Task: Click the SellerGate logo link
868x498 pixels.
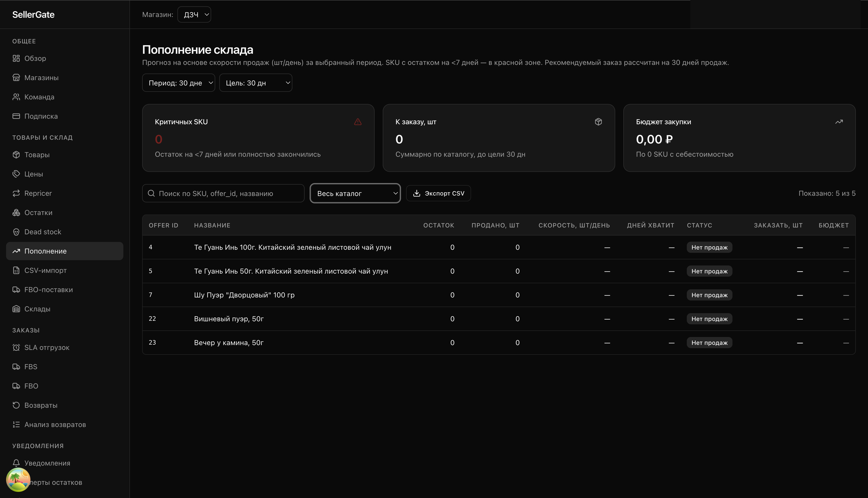Action: pos(34,15)
